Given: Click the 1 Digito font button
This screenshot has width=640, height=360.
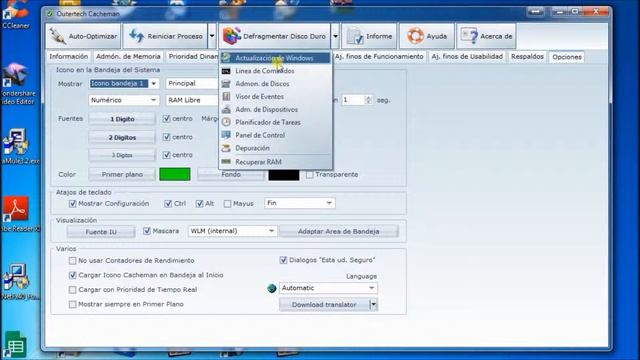Looking at the screenshot, I should coord(122,119).
